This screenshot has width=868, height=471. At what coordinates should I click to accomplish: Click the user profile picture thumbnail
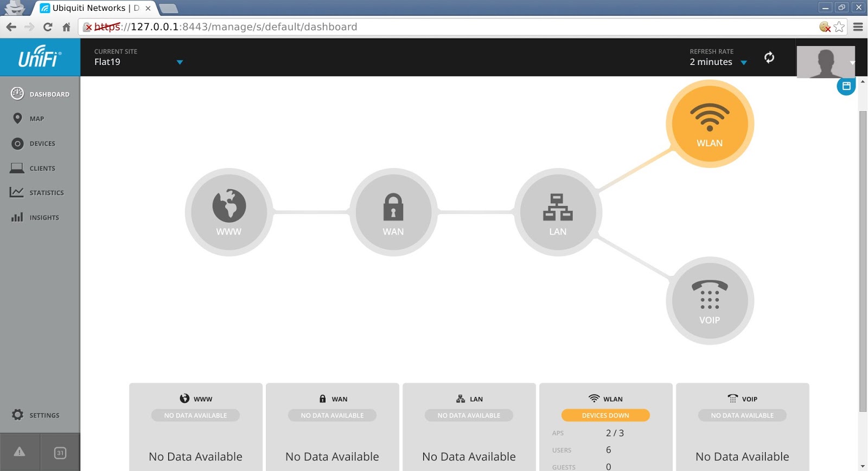(825, 62)
